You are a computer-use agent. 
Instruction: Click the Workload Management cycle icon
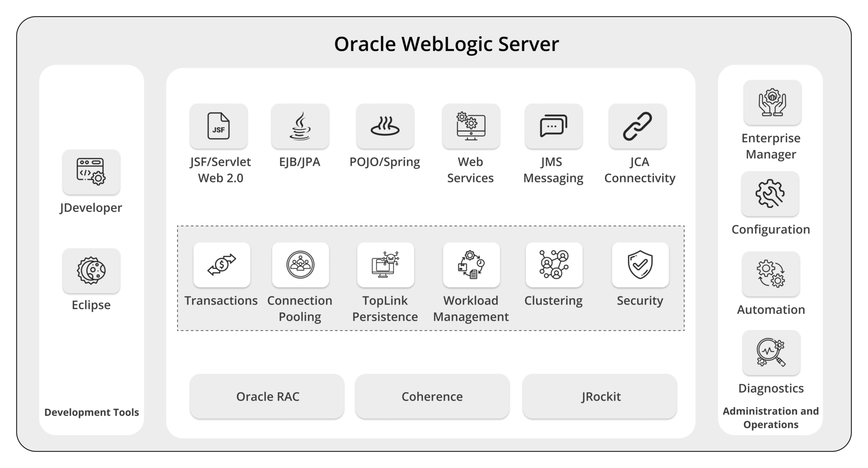point(471,265)
